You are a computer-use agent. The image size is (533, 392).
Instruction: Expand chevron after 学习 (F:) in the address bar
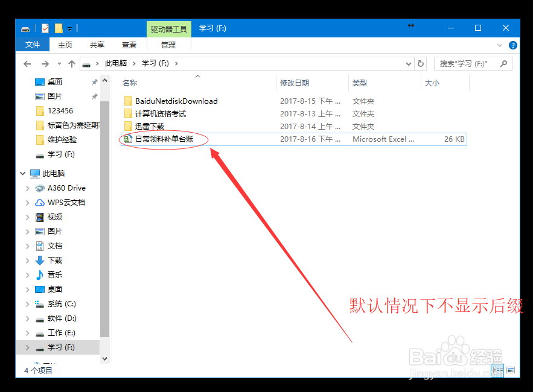[x=176, y=63]
